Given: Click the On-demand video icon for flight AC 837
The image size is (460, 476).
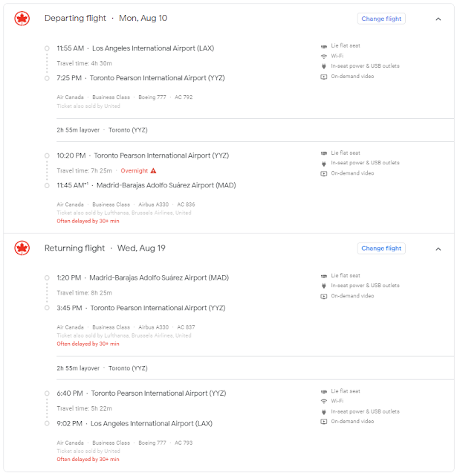Looking at the screenshot, I should 324,296.
